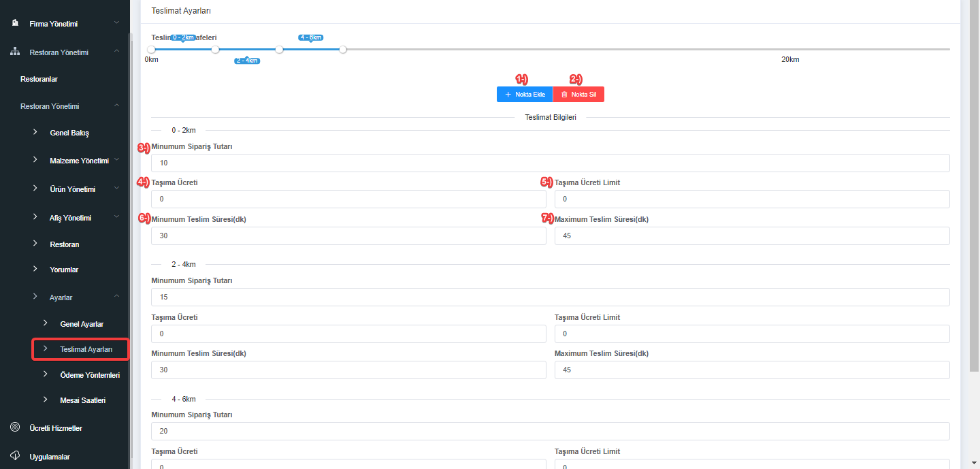Click the 0km slider handle
980x469 pixels.
pos(151,49)
